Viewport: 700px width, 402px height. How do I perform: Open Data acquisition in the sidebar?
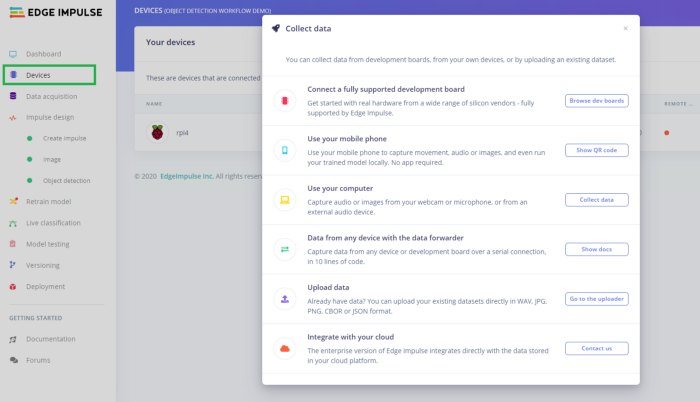tap(51, 96)
